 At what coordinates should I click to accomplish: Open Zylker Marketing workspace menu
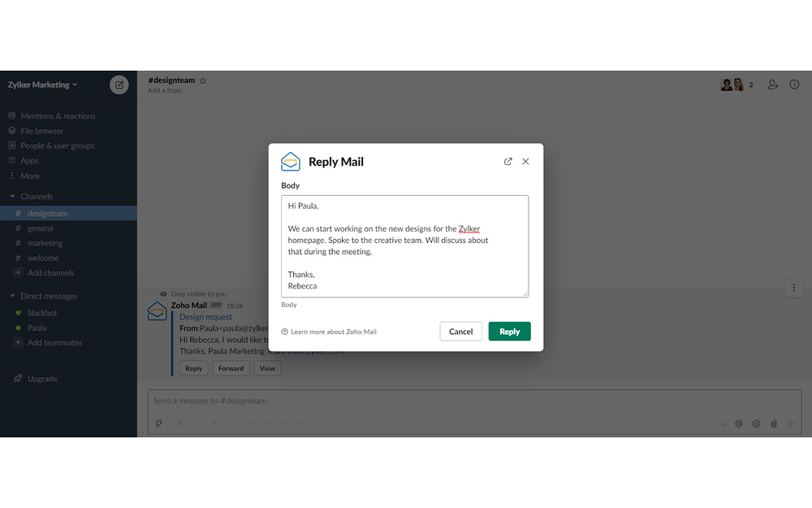coord(42,85)
